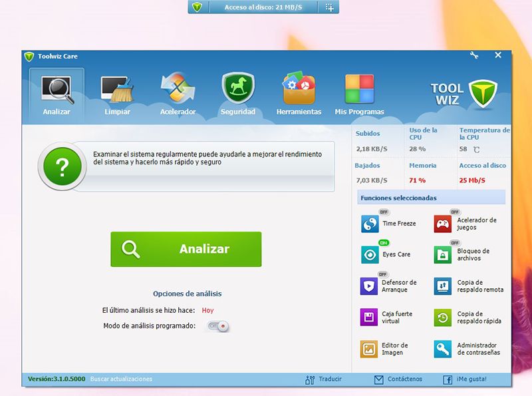Image resolution: width=532 pixels, height=396 pixels.
Task: Switch to the Seguridad tab
Action: point(238,95)
